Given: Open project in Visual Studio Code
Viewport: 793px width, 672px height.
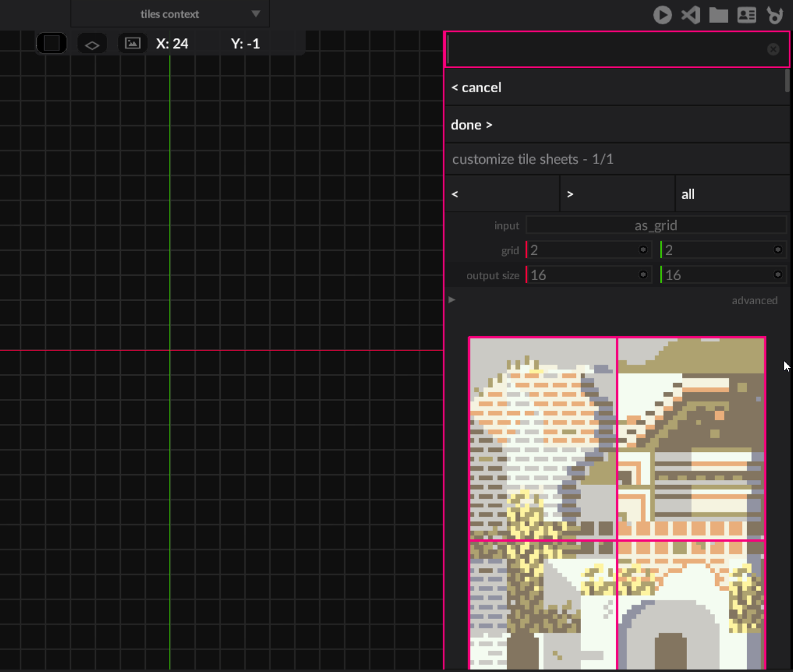Looking at the screenshot, I should coord(691,15).
